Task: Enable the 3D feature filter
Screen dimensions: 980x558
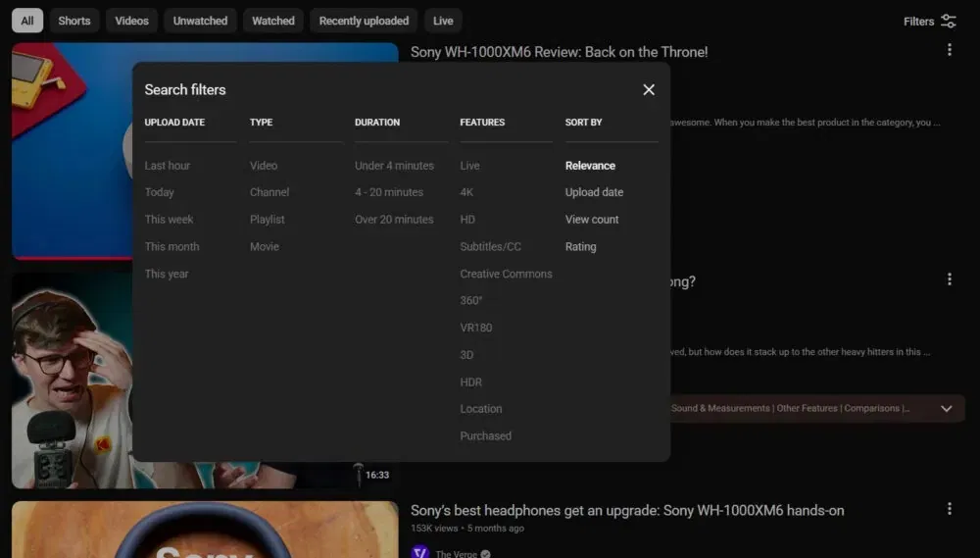Action: [466, 355]
